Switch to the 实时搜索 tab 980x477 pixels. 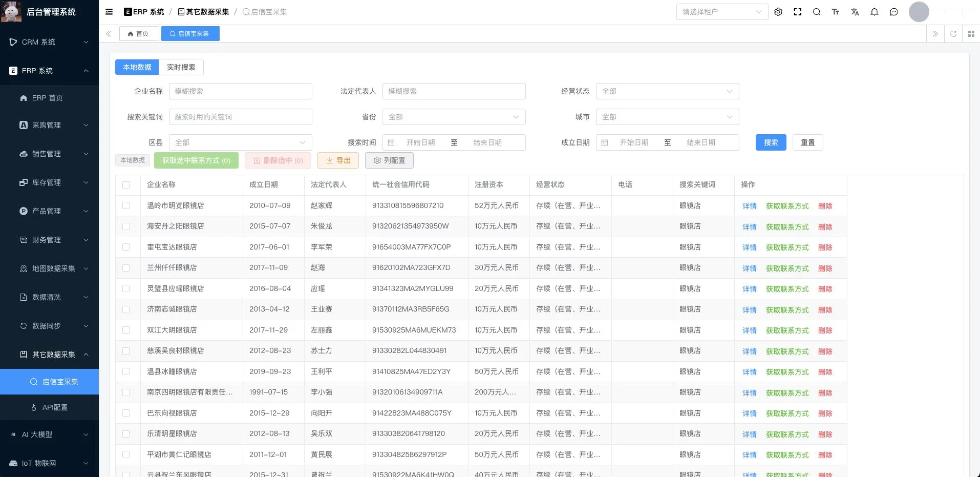pyautogui.click(x=181, y=67)
